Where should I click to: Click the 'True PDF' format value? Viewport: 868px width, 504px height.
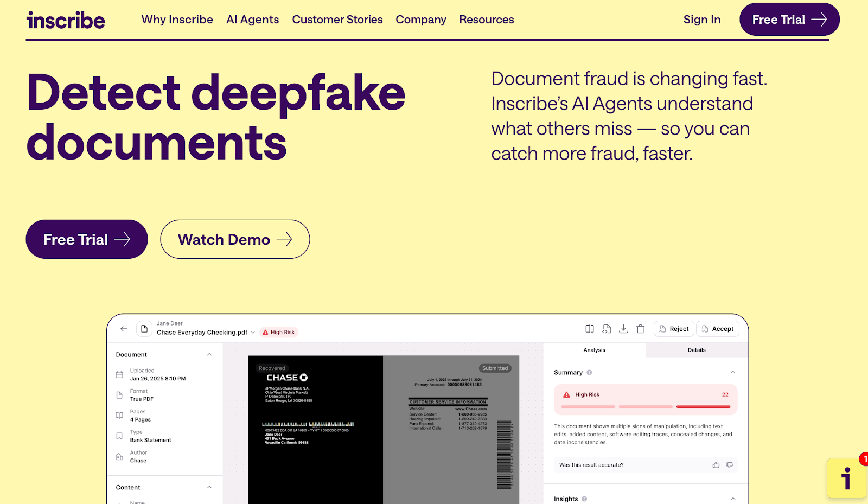click(x=142, y=399)
